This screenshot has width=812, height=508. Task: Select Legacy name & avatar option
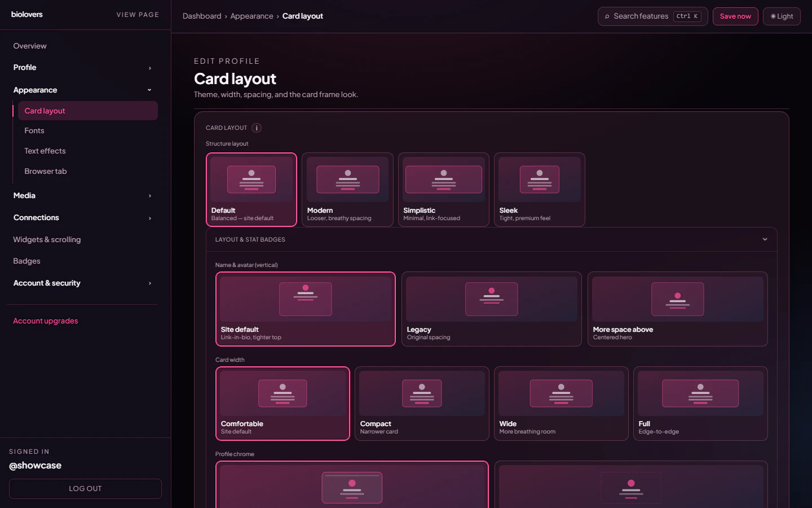pyautogui.click(x=492, y=309)
